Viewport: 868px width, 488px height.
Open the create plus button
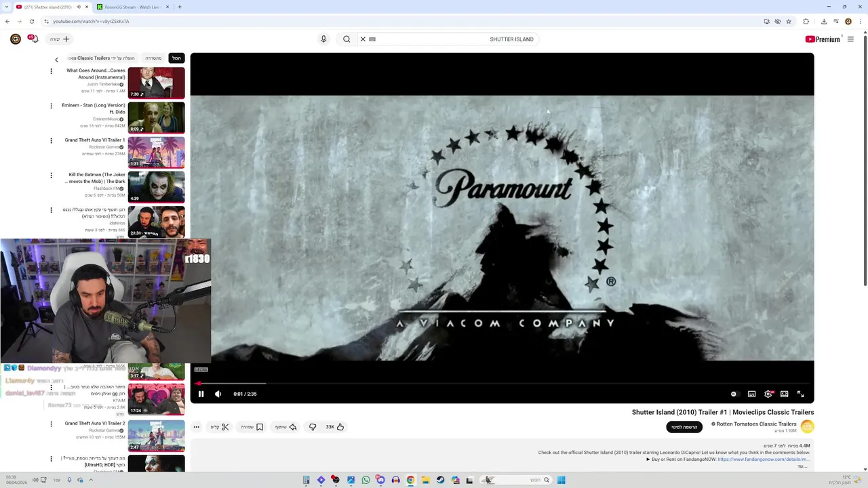click(60, 39)
